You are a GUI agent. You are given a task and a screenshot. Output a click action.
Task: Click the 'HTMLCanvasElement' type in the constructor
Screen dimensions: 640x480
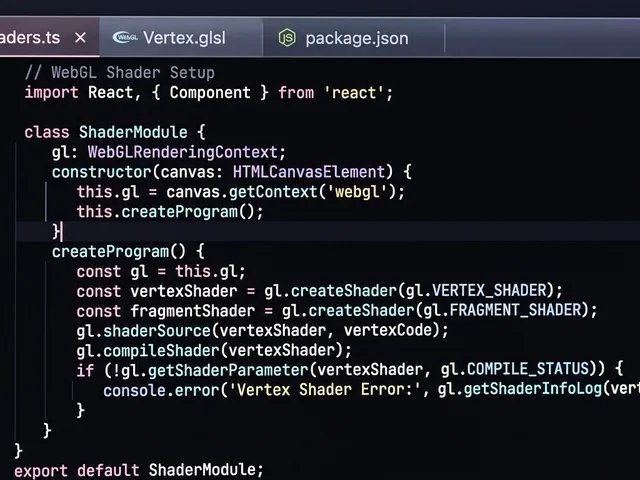[309, 172]
